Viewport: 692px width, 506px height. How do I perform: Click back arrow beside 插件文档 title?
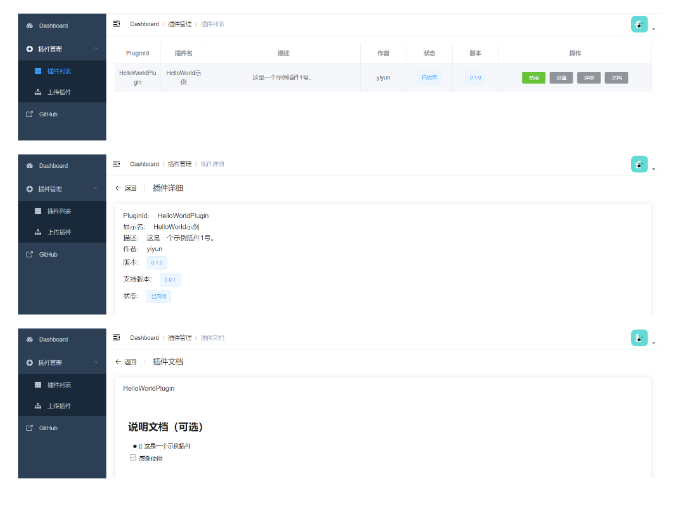(118, 362)
